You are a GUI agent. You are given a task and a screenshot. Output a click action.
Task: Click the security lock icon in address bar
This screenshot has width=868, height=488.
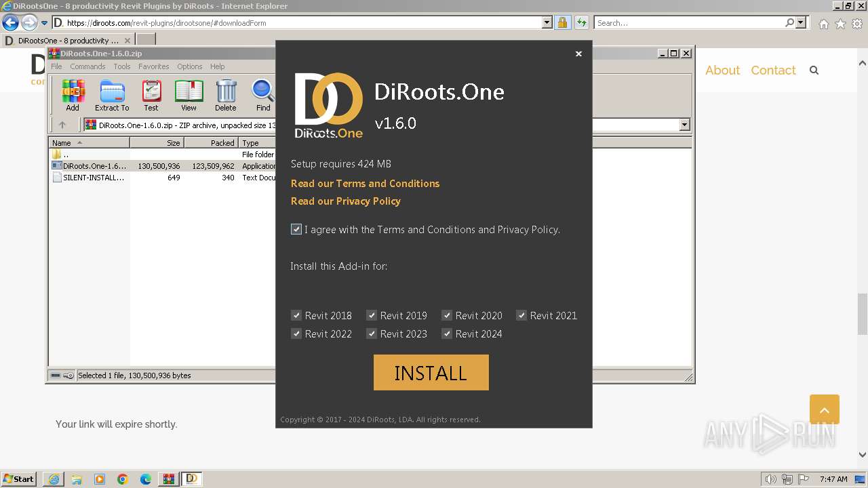point(562,23)
